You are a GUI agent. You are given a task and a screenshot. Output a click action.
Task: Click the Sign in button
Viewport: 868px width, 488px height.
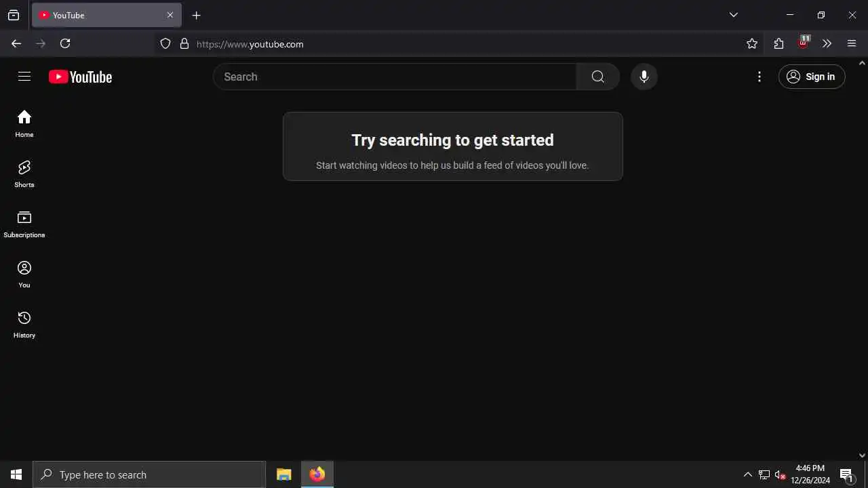[x=812, y=77]
